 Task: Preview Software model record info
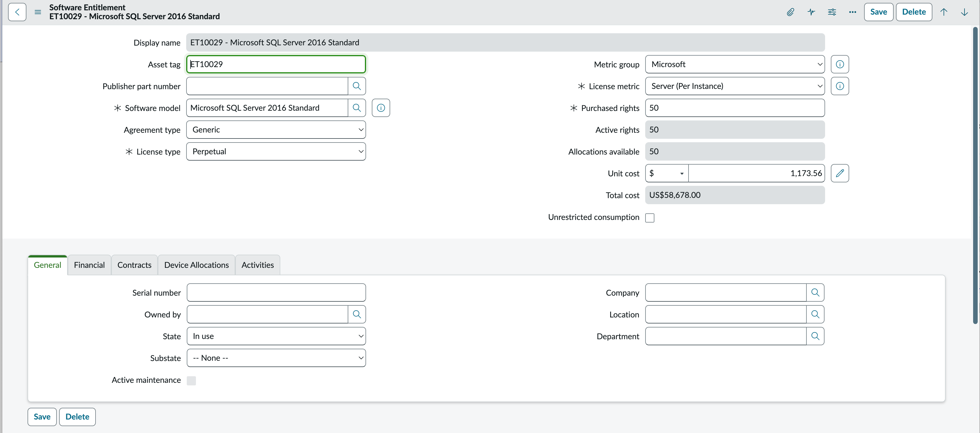click(381, 108)
